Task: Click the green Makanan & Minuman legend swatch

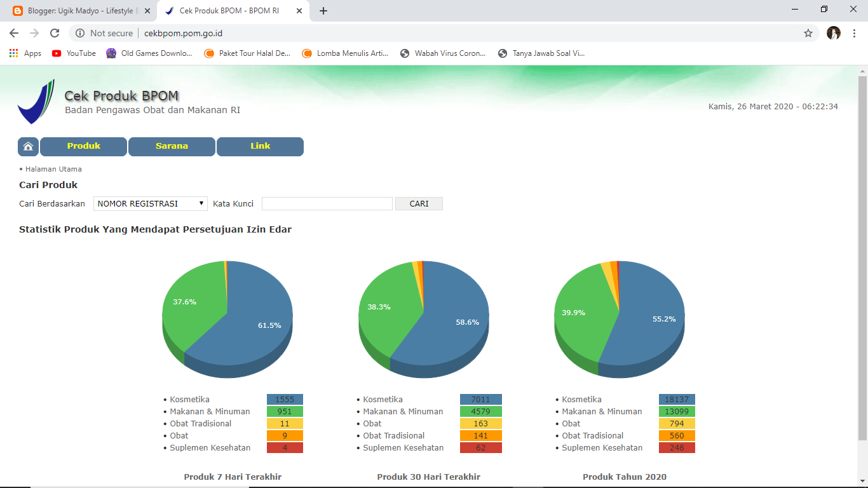Action: [x=284, y=411]
